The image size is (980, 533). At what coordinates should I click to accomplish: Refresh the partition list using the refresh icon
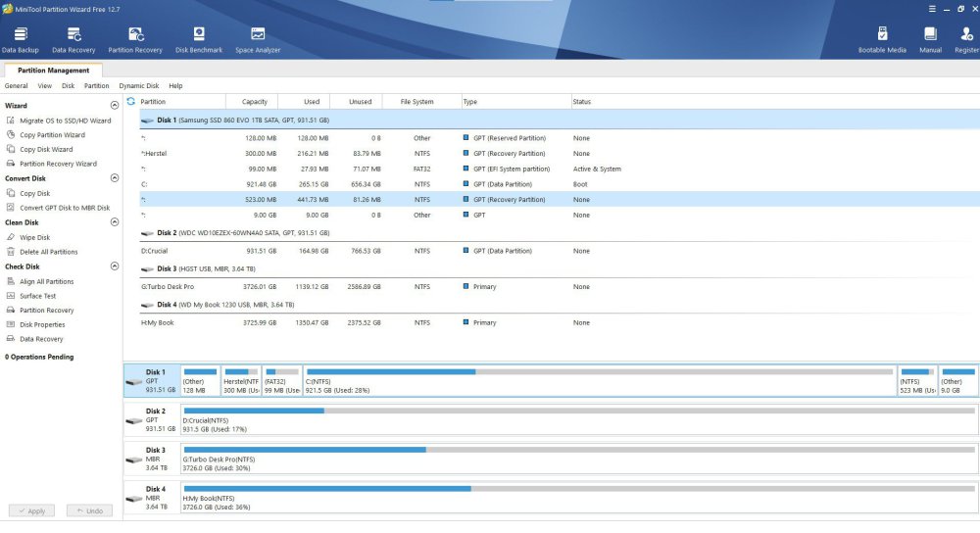[130, 102]
